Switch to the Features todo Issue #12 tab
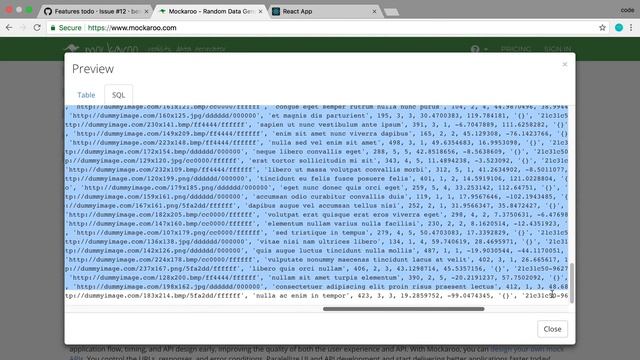This screenshot has height=360, width=640. [96, 11]
